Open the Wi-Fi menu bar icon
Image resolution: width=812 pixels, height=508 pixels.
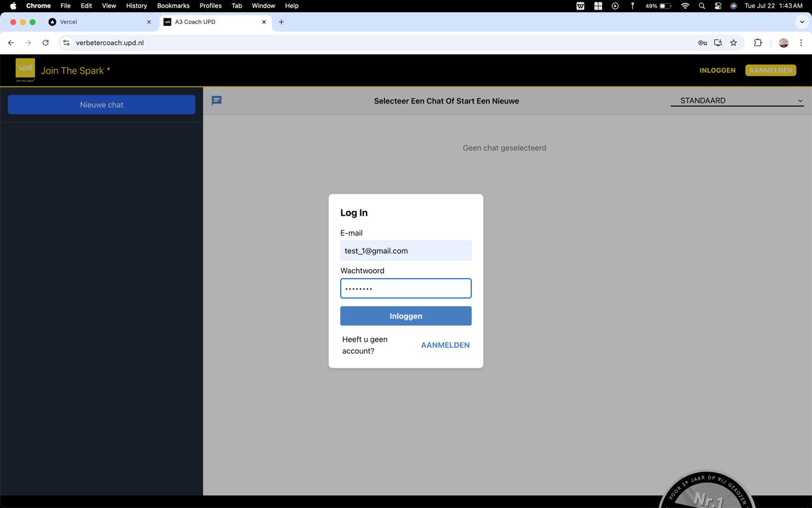click(684, 6)
